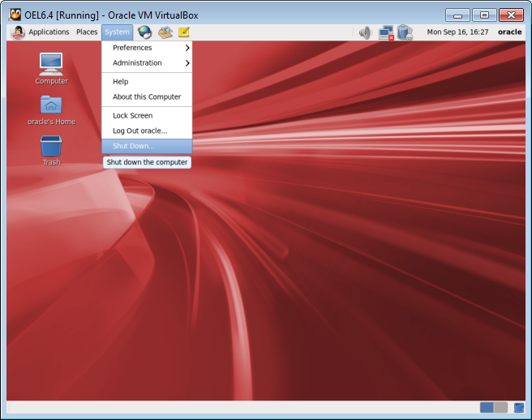Click the VirtualBox window title icon
This screenshot has height=420, width=532.
[x=15, y=15]
